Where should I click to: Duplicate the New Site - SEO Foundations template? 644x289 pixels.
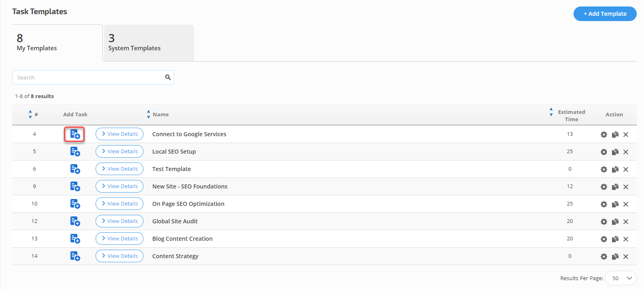pyautogui.click(x=615, y=187)
